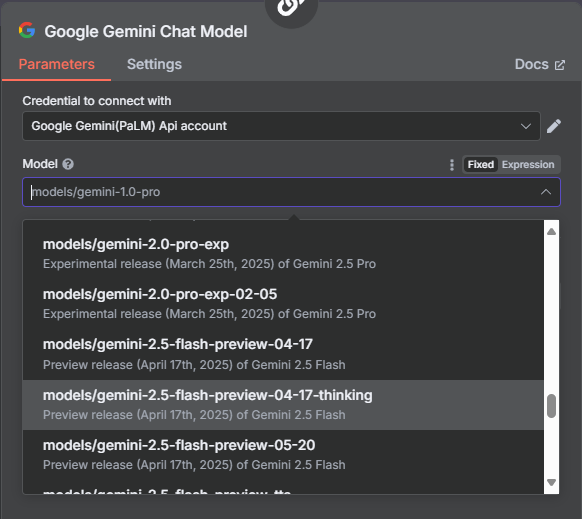The height and width of the screenshot is (519, 582).
Task: Collapse the Model dropdown list chevron
Action: click(546, 192)
